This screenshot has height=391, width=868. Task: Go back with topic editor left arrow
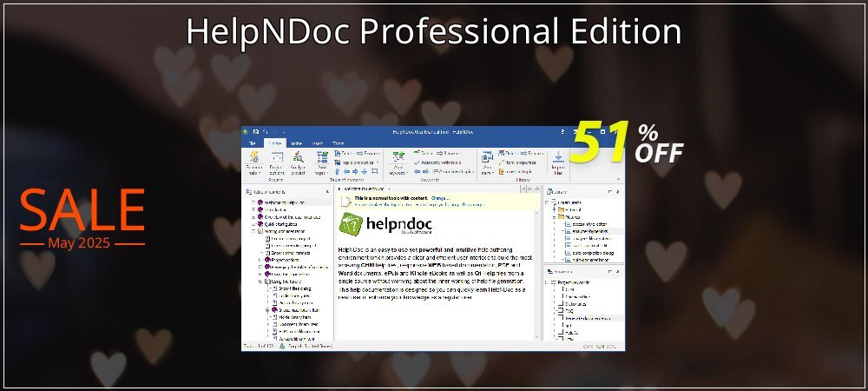coord(529,189)
